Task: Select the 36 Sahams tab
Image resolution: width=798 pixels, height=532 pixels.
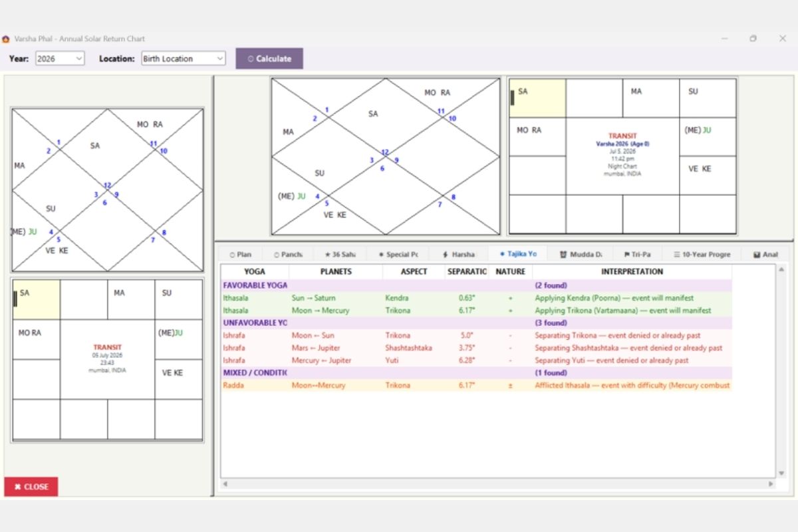Action: [x=340, y=254]
